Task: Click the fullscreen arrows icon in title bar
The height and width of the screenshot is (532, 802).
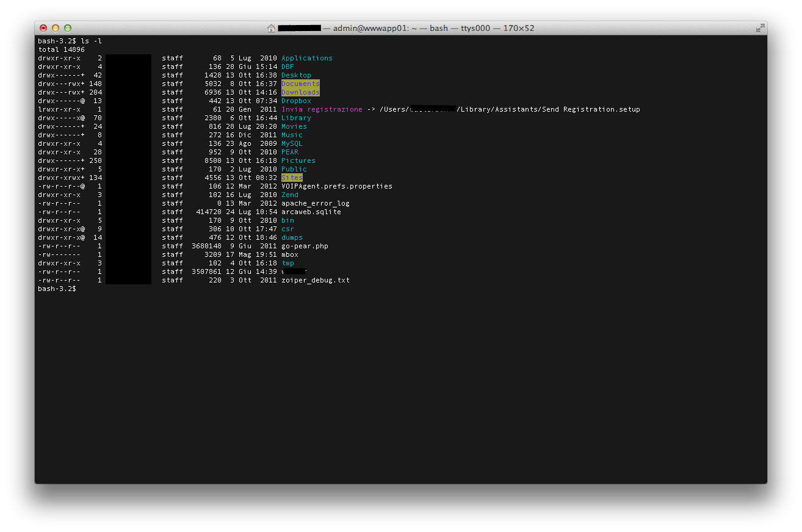Action: [x=760, y=28]
